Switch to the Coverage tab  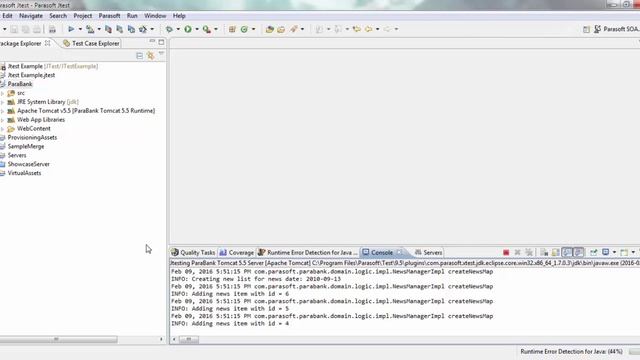click(x=237, y=253)
